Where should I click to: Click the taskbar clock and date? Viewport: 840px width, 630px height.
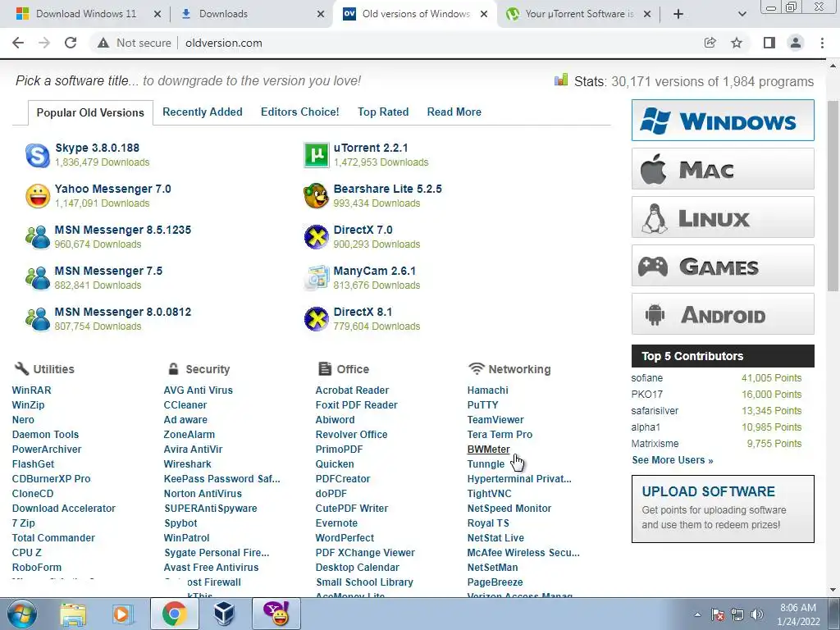(798, 614)
